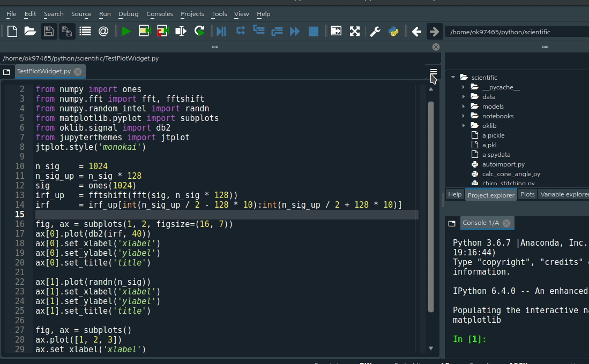Viewport: 589px width, 364px height.
Task: Run file with the green play button
Action: pyautogui.click(x=126, y=31)
